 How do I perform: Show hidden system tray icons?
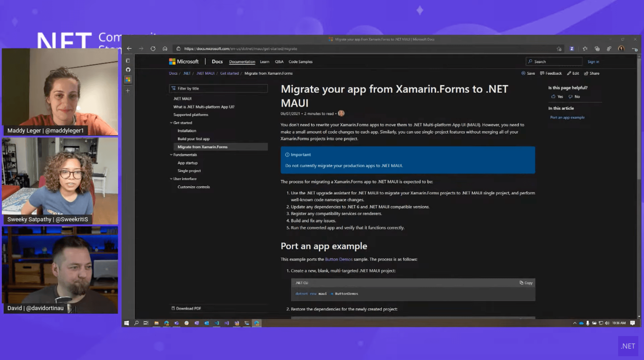[x=575, y=323]
